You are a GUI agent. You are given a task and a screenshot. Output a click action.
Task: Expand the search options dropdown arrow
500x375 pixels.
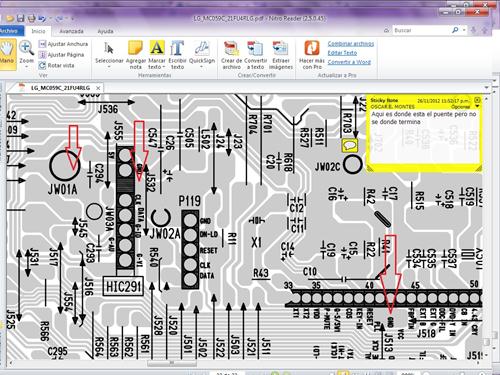[464, 30]
